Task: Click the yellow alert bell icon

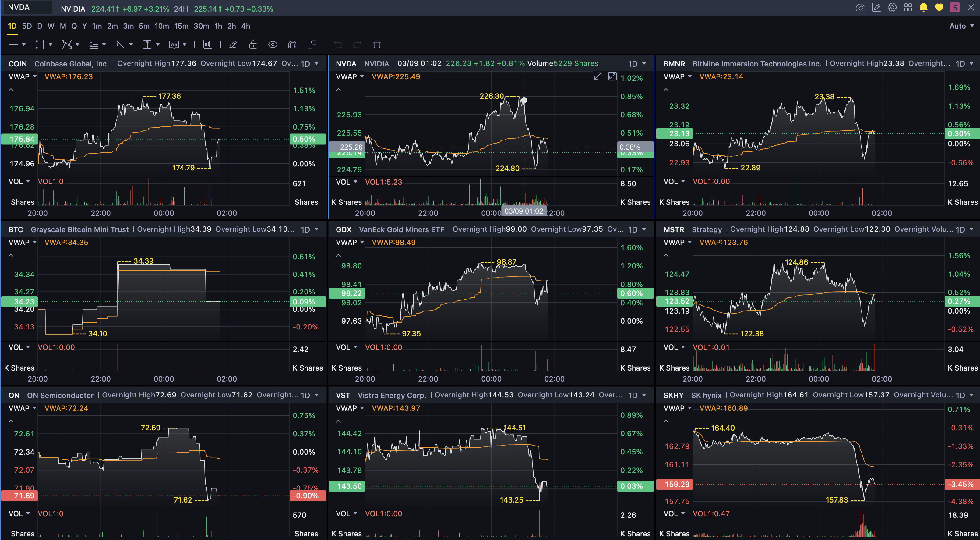Action: [x=923, y=8]
